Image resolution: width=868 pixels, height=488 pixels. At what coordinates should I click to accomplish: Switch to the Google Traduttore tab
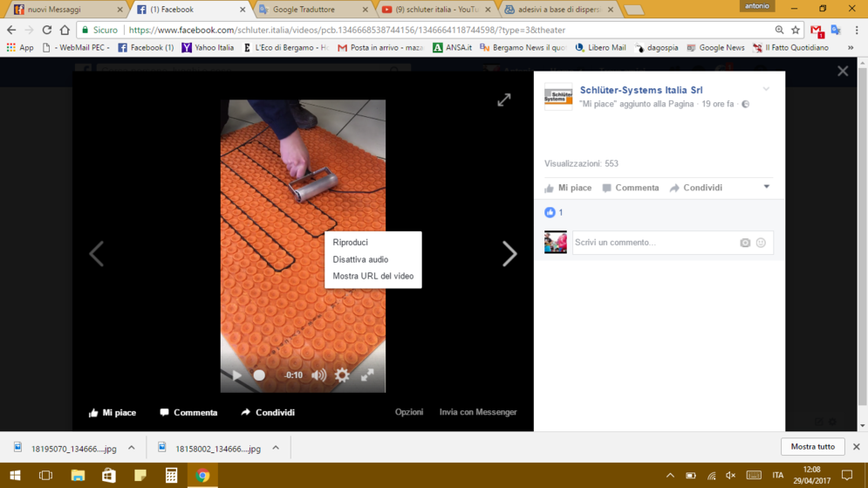[x=311, y=10]
